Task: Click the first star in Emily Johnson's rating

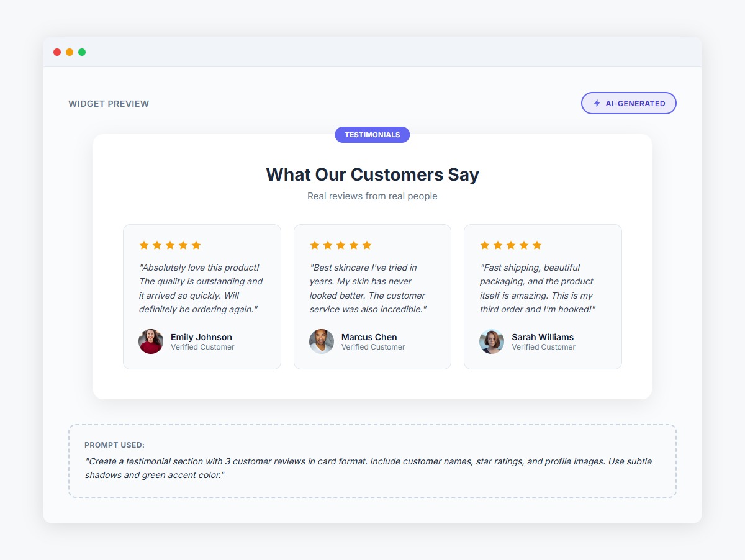Action: pos(144,245)
